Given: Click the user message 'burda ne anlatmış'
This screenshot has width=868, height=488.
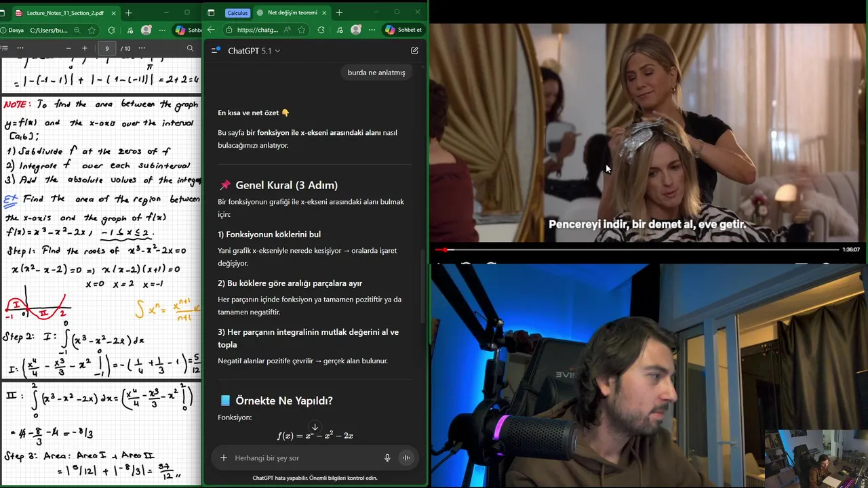Looking at the screenshot, I should tap(376, 73).
